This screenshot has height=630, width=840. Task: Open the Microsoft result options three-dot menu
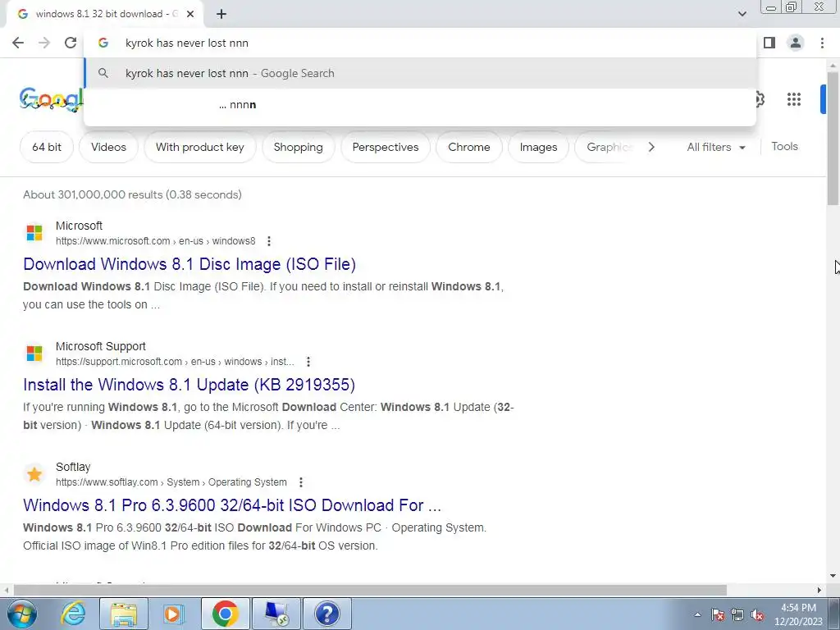pyautogui.click(x=269, y=241)
